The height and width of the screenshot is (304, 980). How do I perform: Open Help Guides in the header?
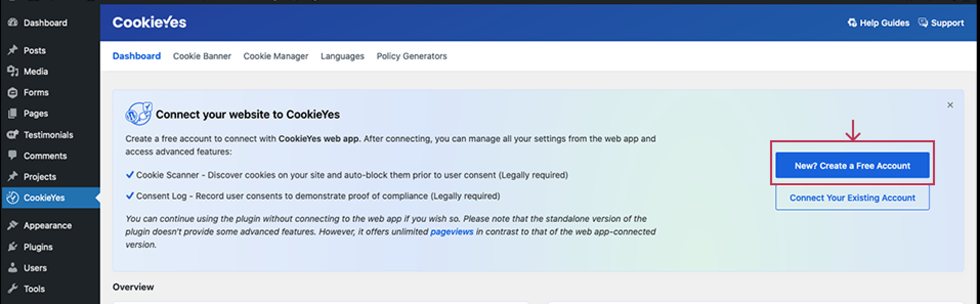[879, 23]
